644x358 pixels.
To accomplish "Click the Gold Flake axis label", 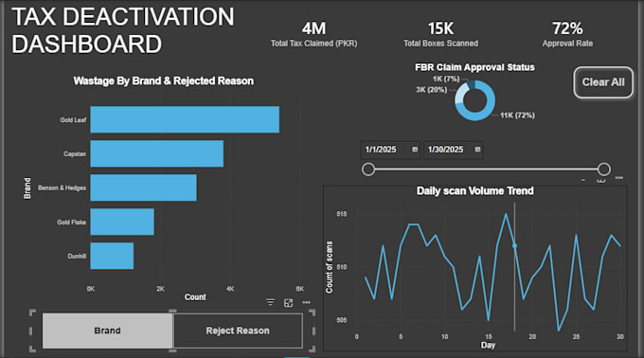I will click(71, 223).
